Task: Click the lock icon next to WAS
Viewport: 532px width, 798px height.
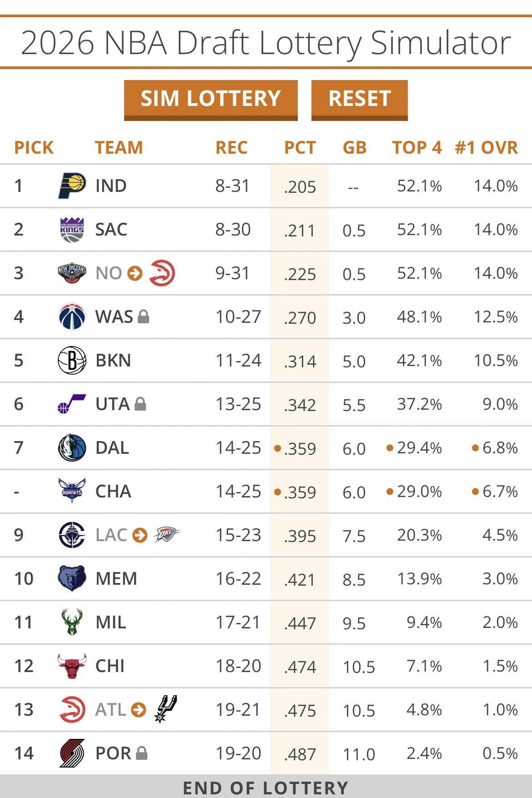Action: (143, 316)
